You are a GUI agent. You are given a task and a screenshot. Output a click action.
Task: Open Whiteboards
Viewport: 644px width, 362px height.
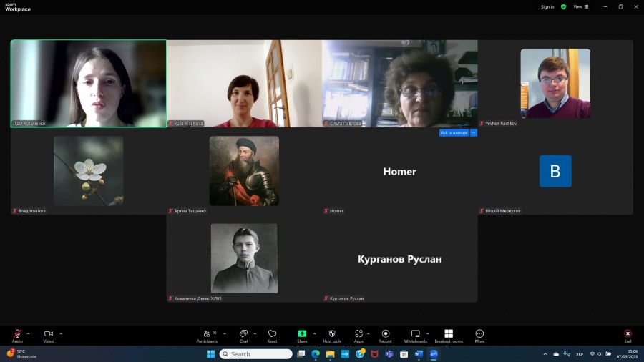(x=415, y=336)
